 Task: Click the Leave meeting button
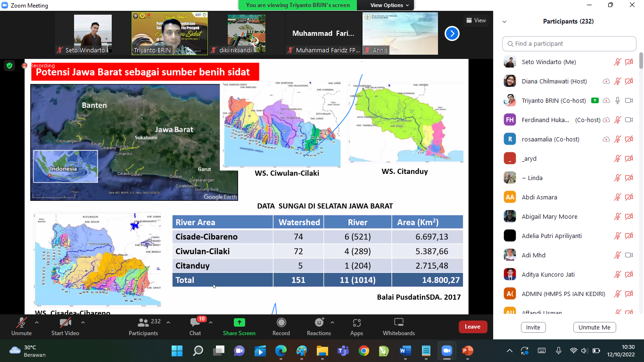pyautogui.click(x=472, y=327)
